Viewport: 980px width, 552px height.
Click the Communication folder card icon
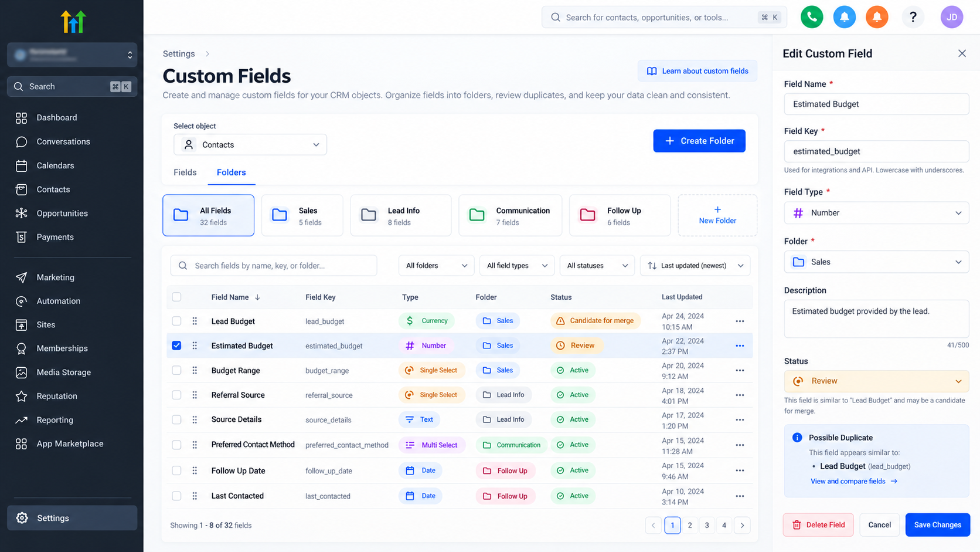click(x=477, y=215)
